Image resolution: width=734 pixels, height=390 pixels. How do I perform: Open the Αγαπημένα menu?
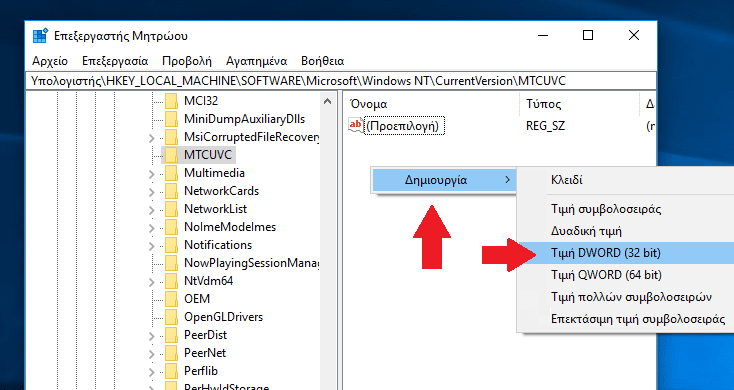tap(257, 61)
